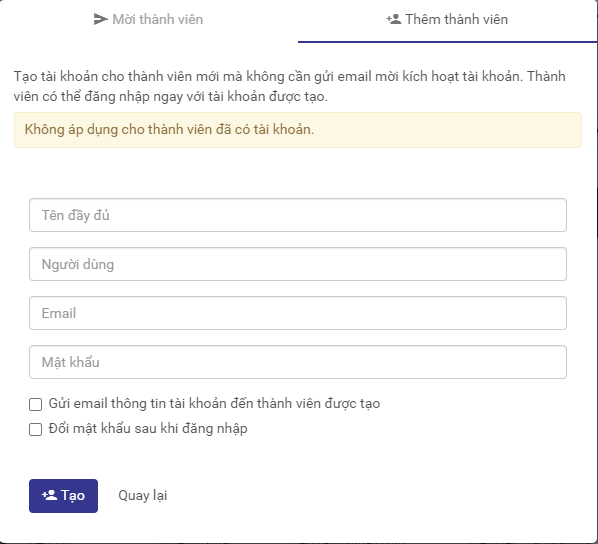Click the blue underline below the active tab
This screenshot has height=544, width=598.
[x=447, y=42]
